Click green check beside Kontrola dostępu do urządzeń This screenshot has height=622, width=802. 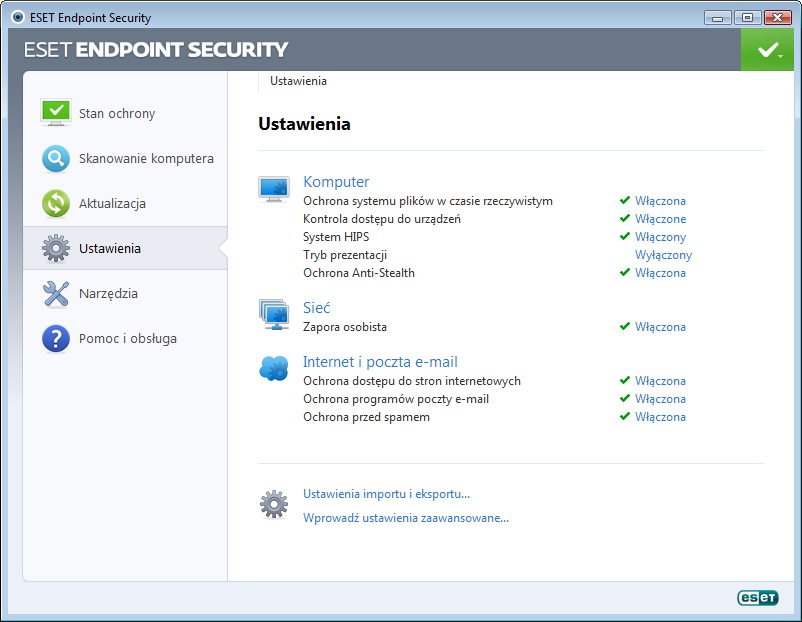pyautogui.click(x=625, y=218)
